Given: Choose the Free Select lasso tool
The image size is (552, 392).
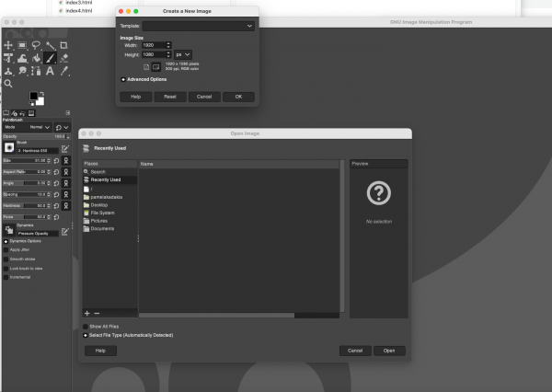Looking at the screenshot, I should 36,45.
